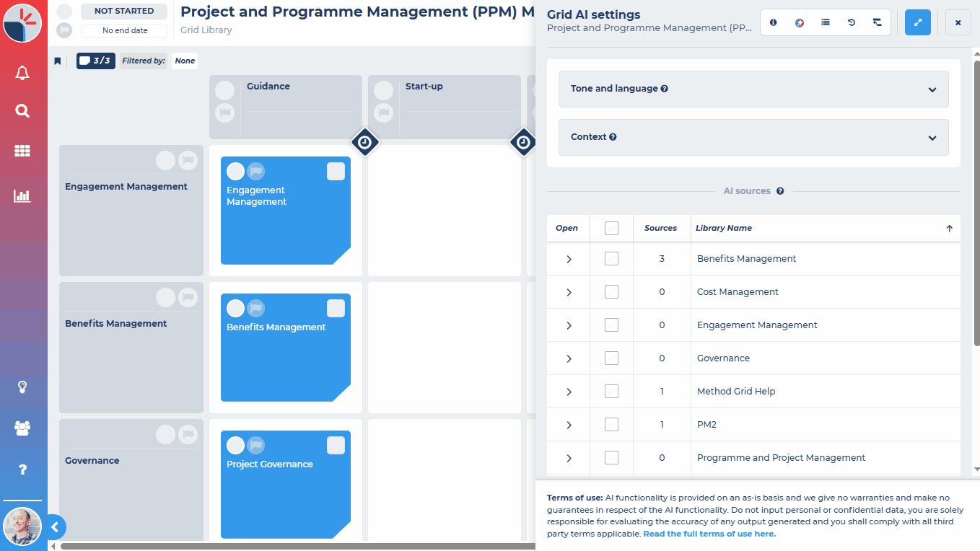The width and height of the screenshot is (980, 551).
Task: Open notifications bell in the sidebar
Action: pyautogui.click(x=22, y=73)
